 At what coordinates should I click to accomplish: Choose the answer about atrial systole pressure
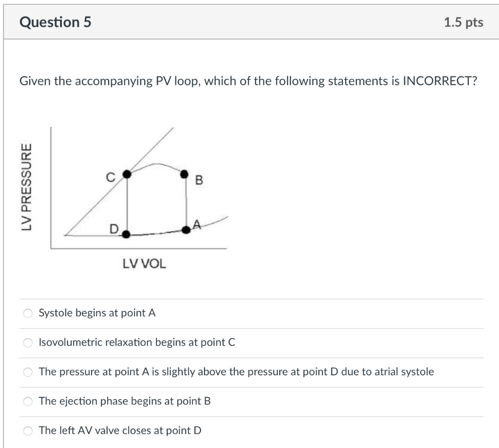(28, 372)
